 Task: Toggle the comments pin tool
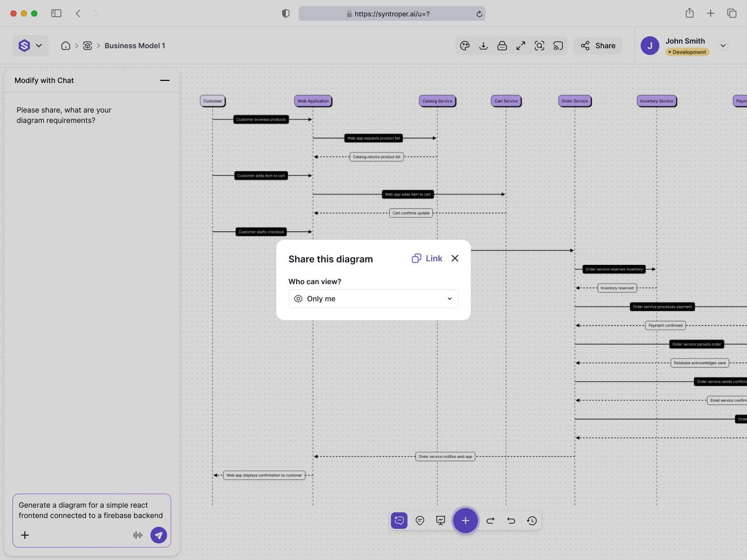point(420,521)
